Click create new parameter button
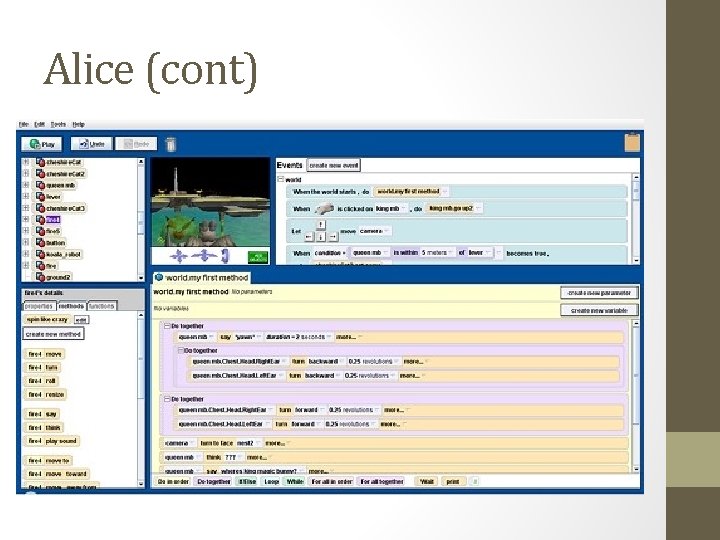Screen dimensions: 720x540 point(599,293)
